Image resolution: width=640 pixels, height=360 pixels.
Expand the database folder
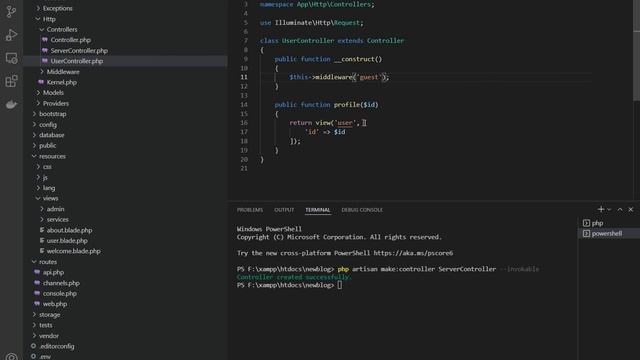(x=51, y=135)
